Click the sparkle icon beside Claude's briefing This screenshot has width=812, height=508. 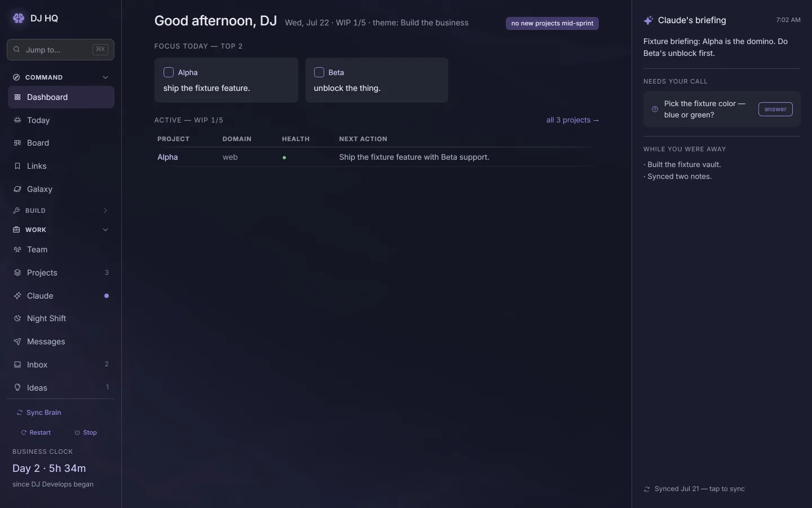[648, 20]
